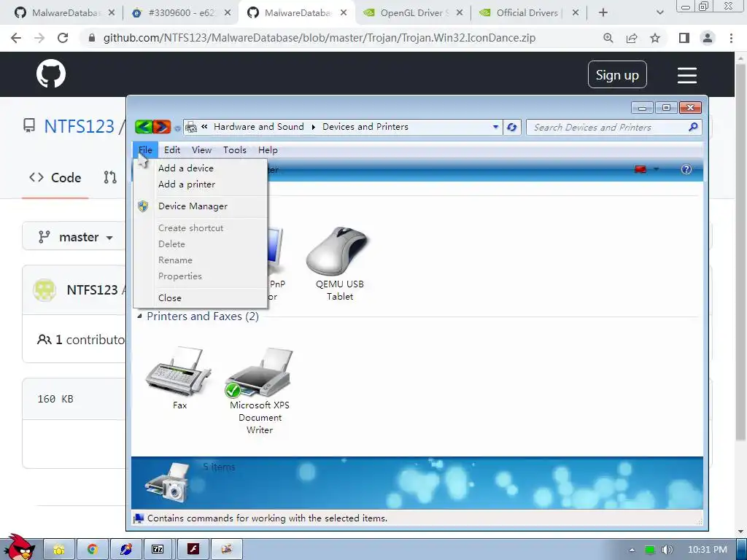Open the view options dropdown arrow

(656, 169)
